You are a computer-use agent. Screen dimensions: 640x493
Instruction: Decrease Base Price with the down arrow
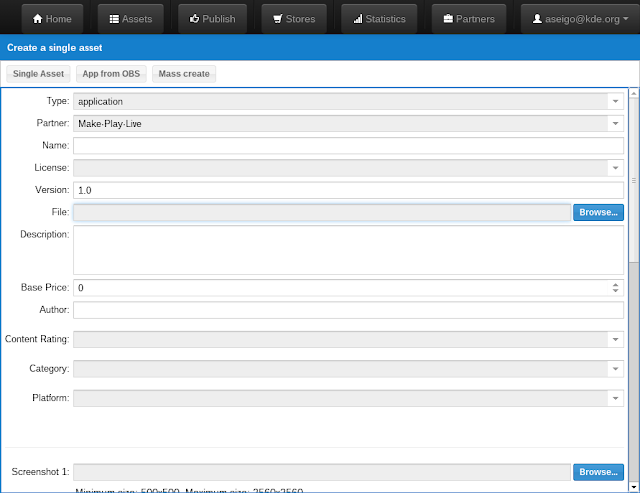615,291
